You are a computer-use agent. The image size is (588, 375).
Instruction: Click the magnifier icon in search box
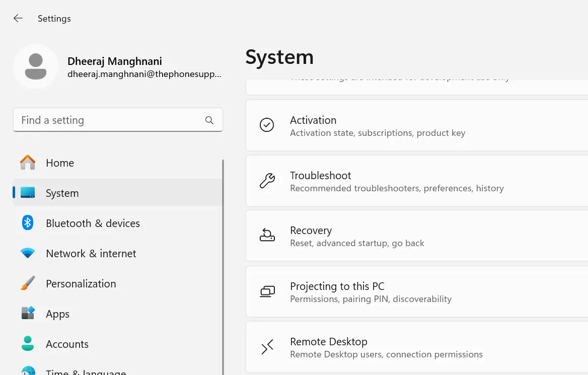(x=209, y=120)
